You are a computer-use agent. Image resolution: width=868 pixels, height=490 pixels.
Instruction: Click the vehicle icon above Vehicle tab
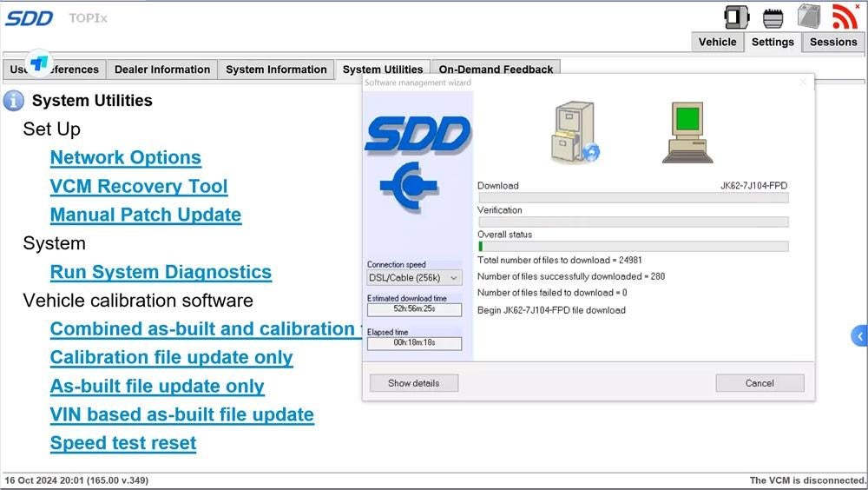tap(737, 17)
